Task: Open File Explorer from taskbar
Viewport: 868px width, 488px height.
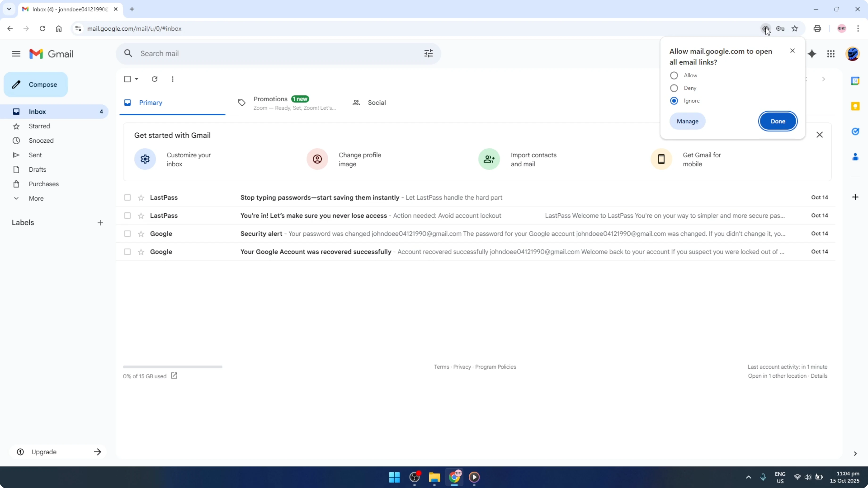Action: [434, 477]
